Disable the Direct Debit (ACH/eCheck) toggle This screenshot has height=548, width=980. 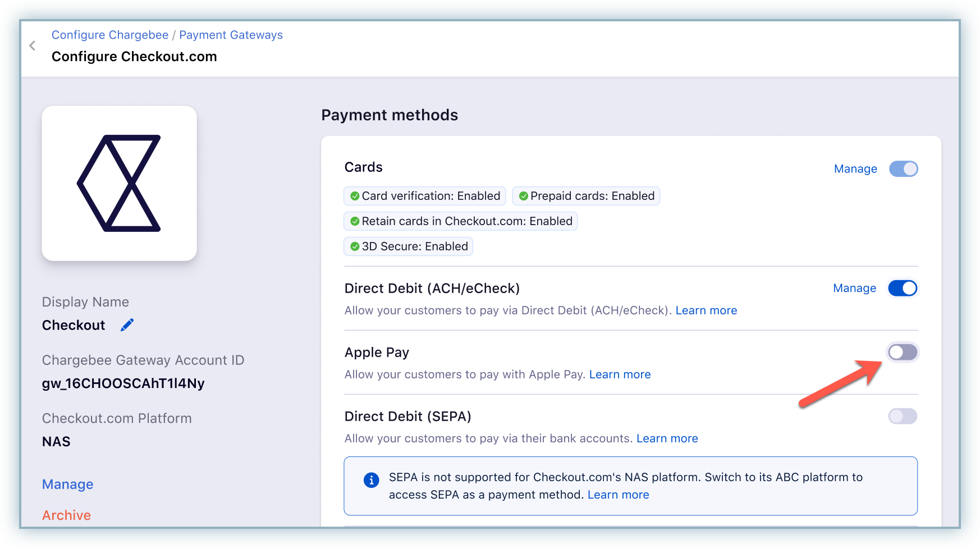click(903, 288)
